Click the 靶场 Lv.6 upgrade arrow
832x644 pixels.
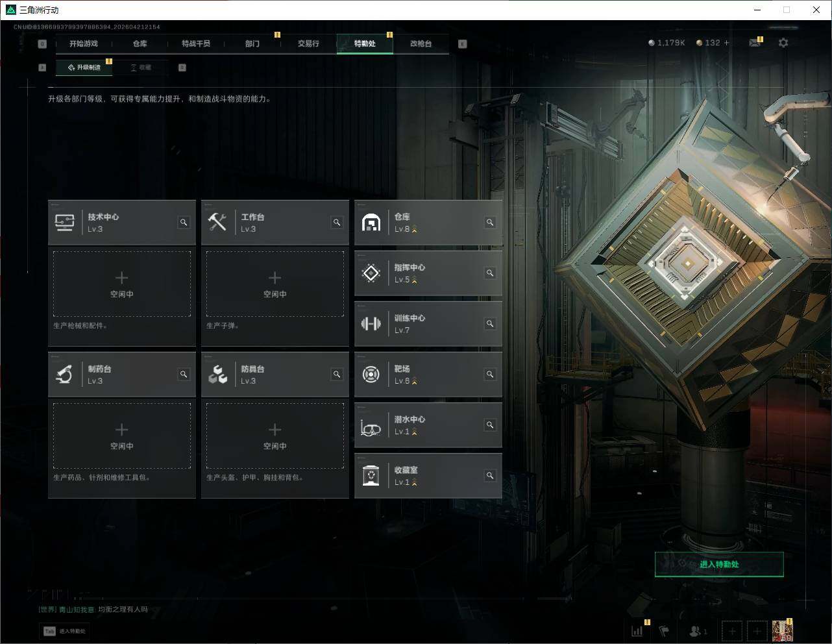(414, 381)
